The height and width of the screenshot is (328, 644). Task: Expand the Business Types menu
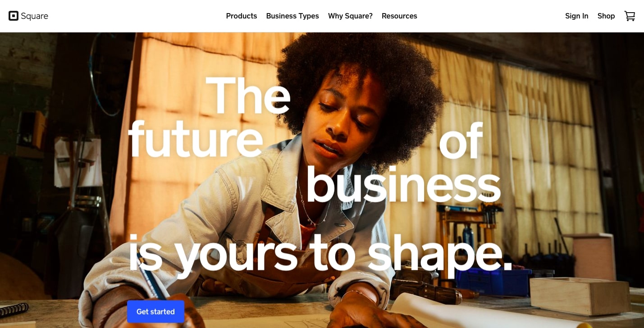(x=292, y=16)
